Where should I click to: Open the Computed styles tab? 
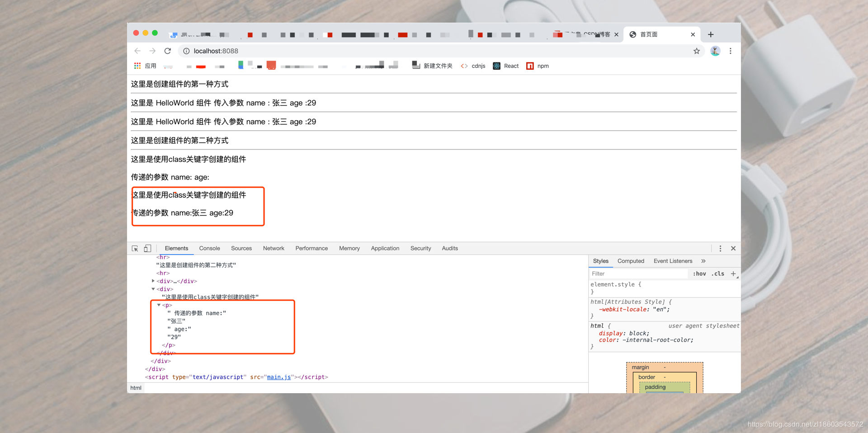tap(631, 261)
